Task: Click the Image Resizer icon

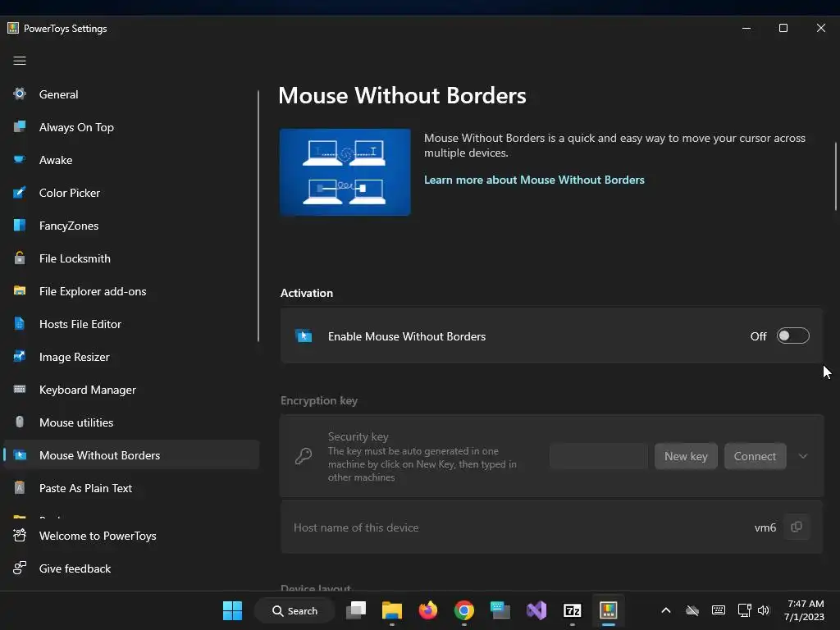Action: click(20, 356)
